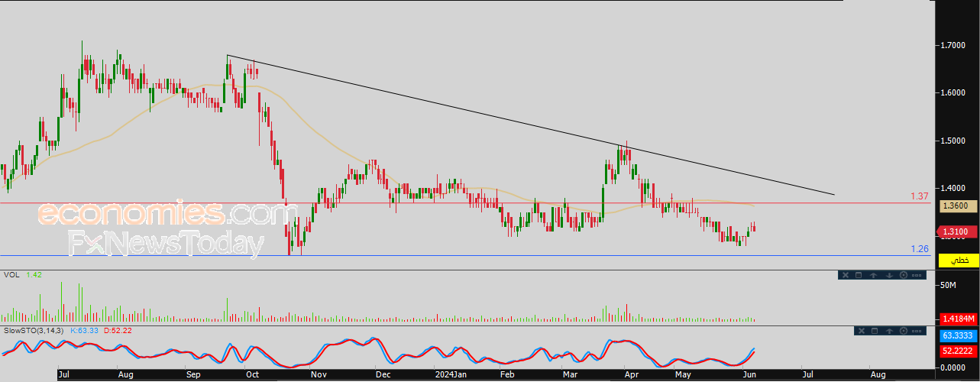
Task: Click the red 52.2222 stochastic tag
Action: [x=958, y=351]
